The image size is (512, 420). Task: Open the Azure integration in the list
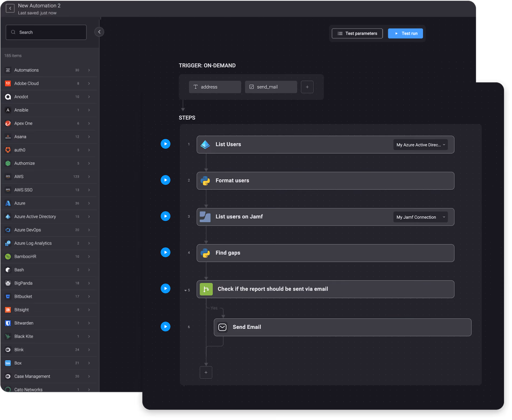pos(49,204)
